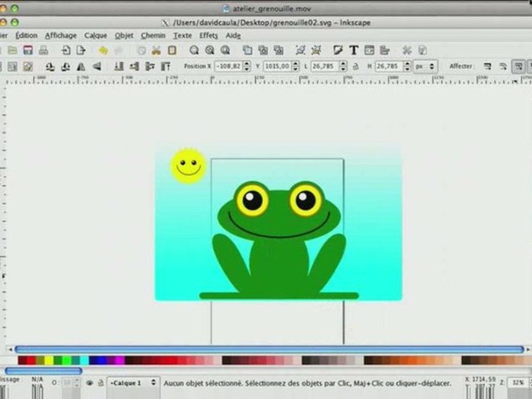
Task: Open the Objet menu
Action: tap(124, 35)
